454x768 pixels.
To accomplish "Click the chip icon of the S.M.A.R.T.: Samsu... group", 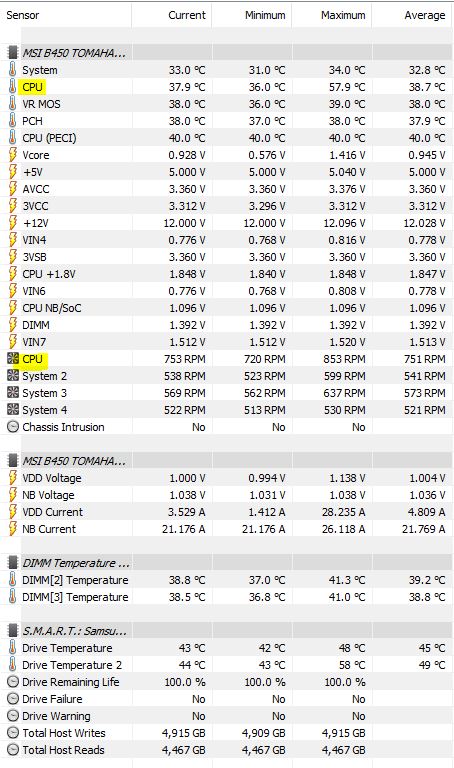I will [x=13, y=631].
